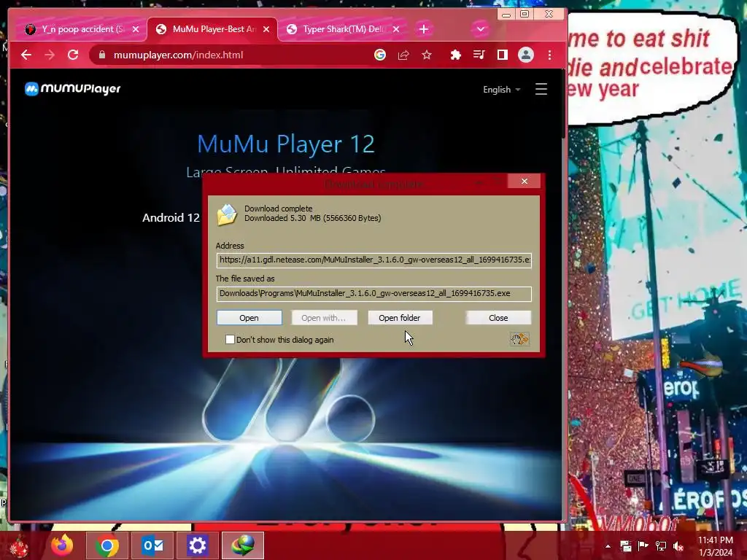Check Don't show this dialog again
Screen dimensions: 747x560
[x=230, y=340]
